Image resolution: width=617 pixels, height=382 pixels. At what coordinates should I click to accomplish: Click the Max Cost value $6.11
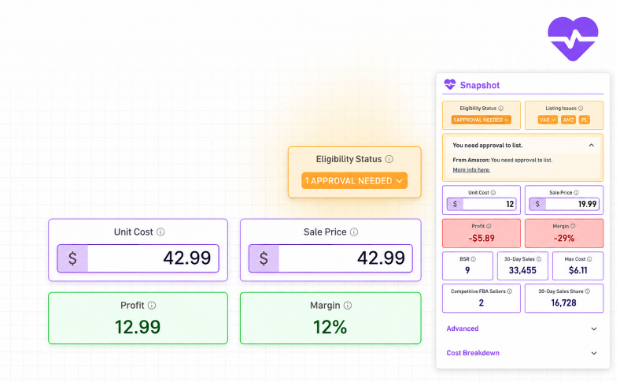coord(578,270)
